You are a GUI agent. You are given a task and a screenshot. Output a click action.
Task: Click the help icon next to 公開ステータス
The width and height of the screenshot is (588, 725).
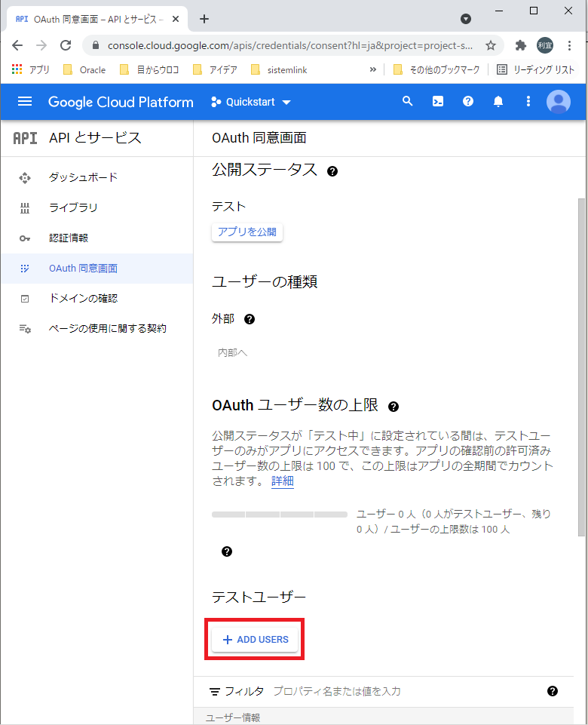coord(332,171)
